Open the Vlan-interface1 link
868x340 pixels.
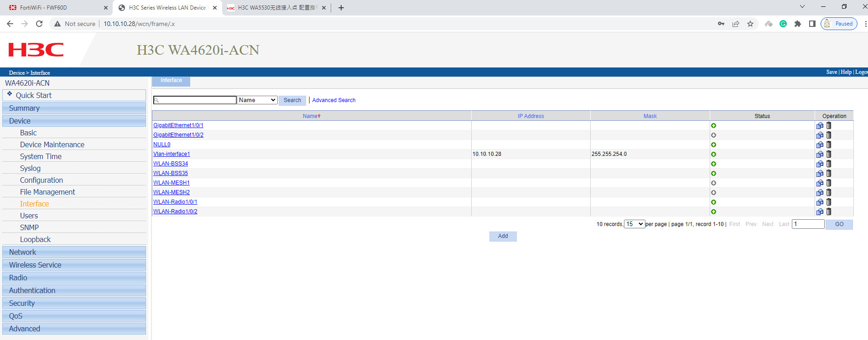coord(172,154)
